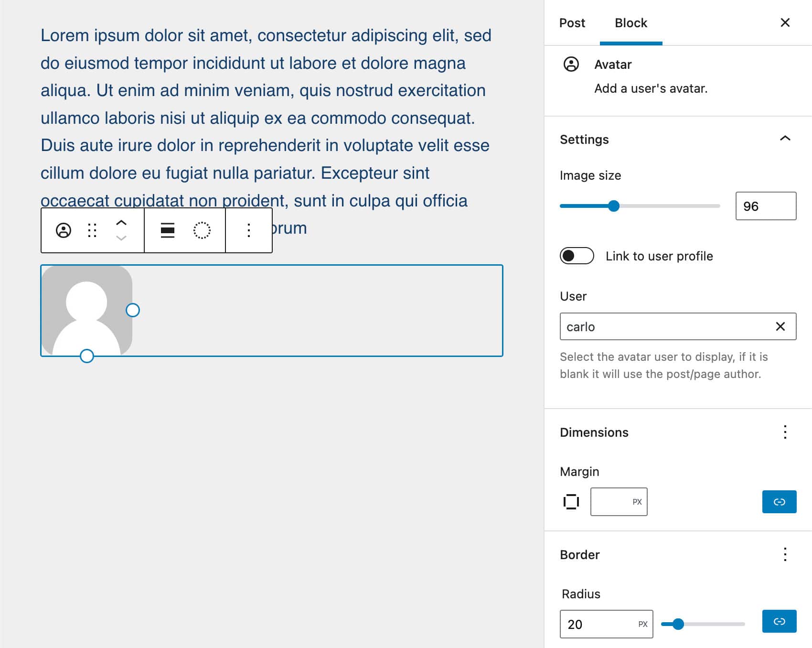
Task: Click the drag handle in the block toolbar
Action: (93, 231)
